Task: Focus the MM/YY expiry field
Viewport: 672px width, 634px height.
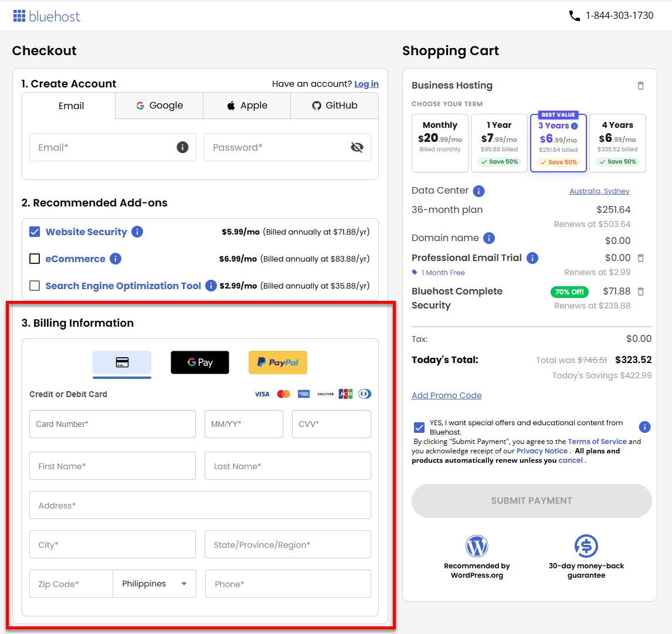Action: pos(244,424)
